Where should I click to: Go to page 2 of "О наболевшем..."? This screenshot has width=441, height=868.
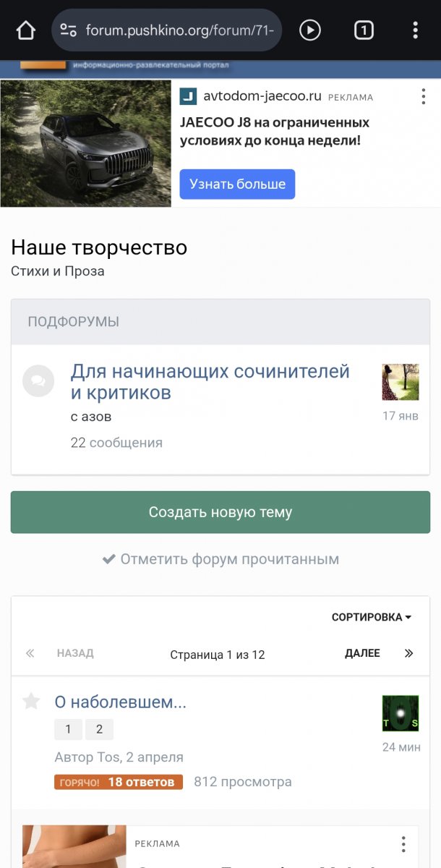click(99, 729)
